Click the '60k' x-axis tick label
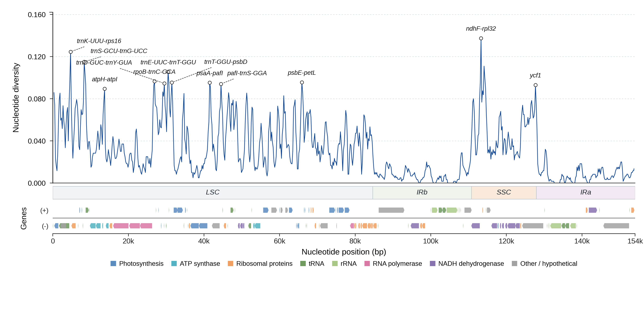 coord(280,241)
